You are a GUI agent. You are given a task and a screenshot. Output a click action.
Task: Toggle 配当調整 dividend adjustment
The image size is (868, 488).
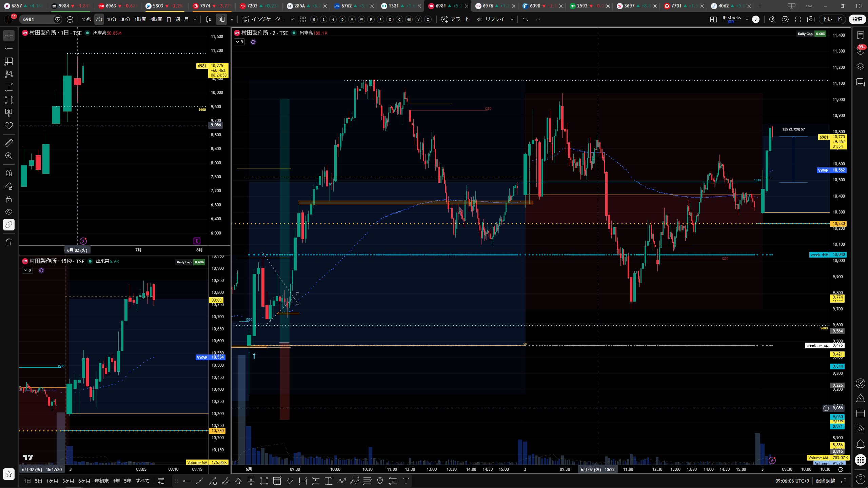(825, 481)
